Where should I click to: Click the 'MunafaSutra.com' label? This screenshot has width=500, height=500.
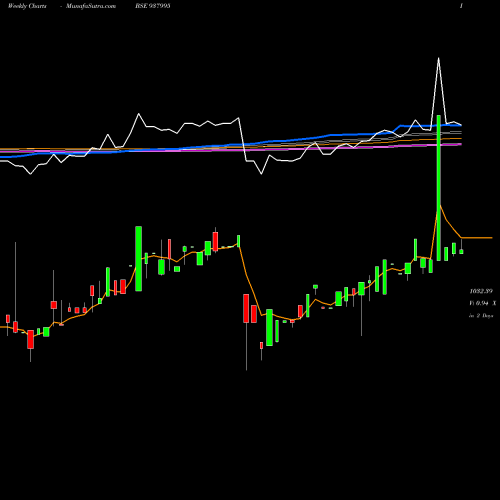tap(91, 6)
